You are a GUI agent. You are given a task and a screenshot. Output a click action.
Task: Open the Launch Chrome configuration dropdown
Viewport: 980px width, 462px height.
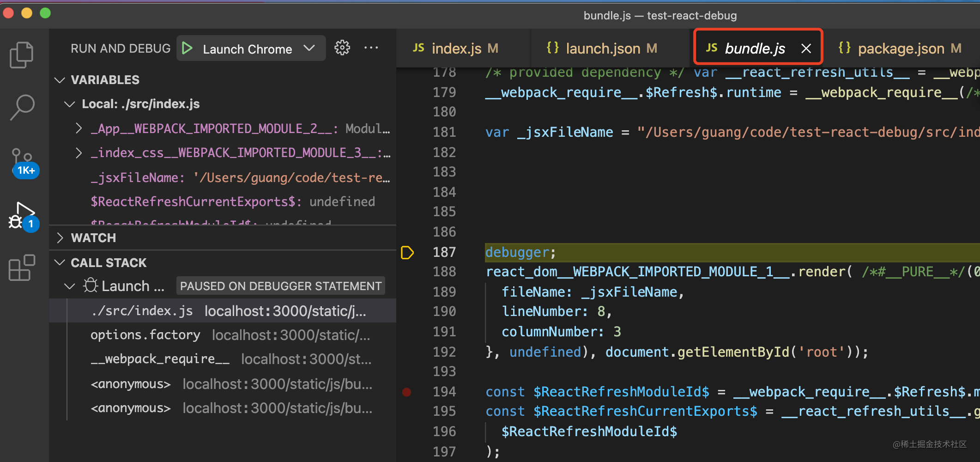click(310, 48)
